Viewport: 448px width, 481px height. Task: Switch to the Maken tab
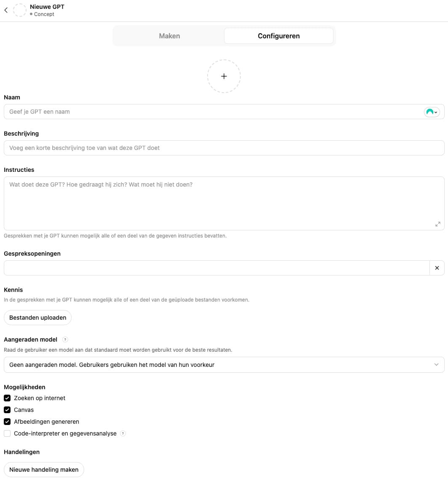(x=169, y=36)
